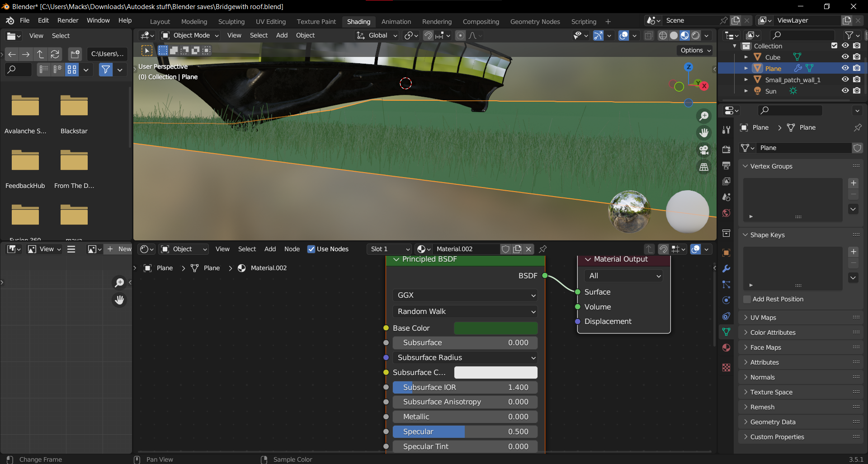Add a new vertex group with plus button
This screenshot has width=868, height=464.
click(x=854, y=183)
